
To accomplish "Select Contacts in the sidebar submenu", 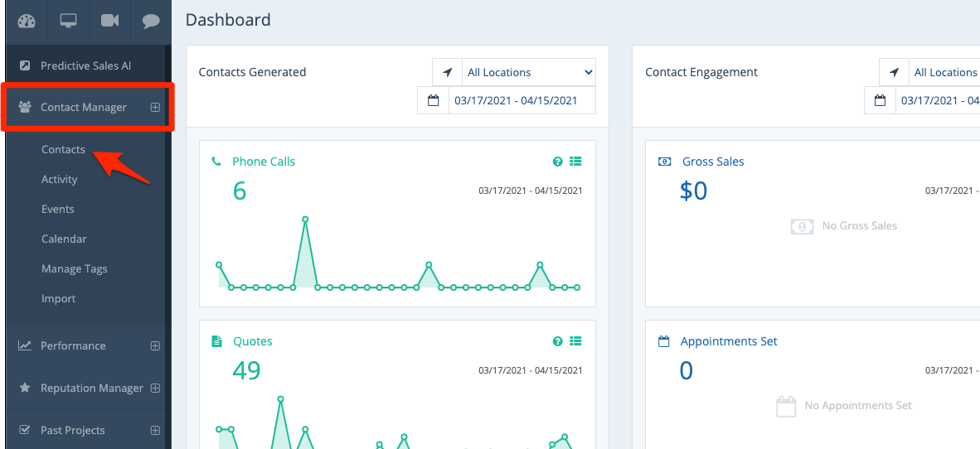I will (63, 149).
